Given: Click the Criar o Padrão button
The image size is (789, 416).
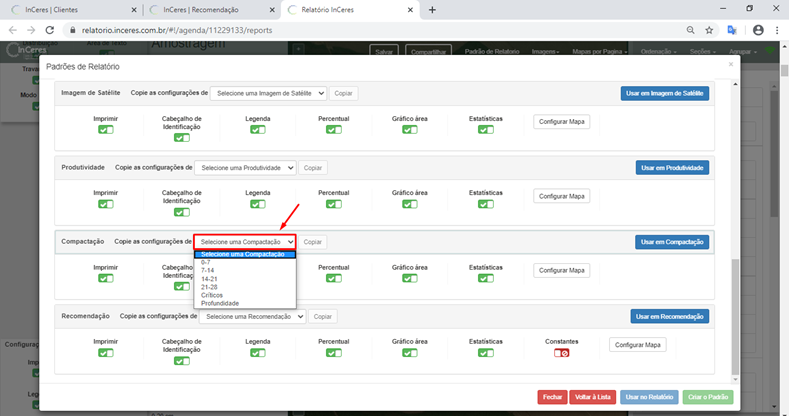Looking at the screenshot, I should pyautogui.click(x=708, y=397).
